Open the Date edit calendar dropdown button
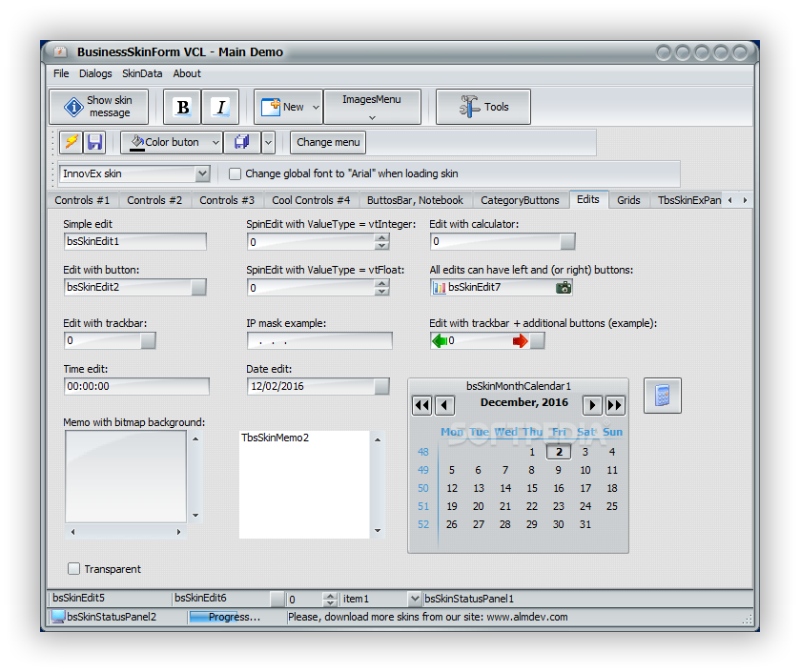The height and width of the screenshot is (672, 800). coord(381,386)
